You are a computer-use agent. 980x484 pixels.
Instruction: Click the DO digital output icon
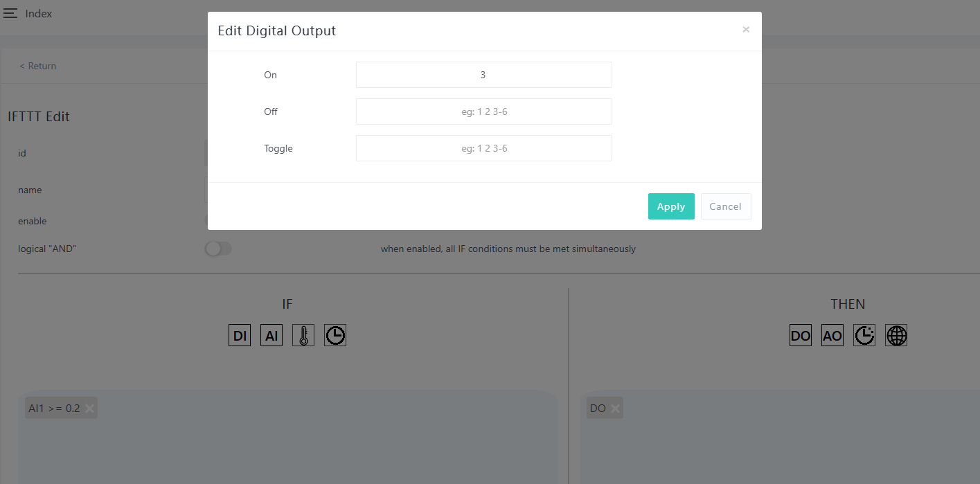tap(801, 336)
